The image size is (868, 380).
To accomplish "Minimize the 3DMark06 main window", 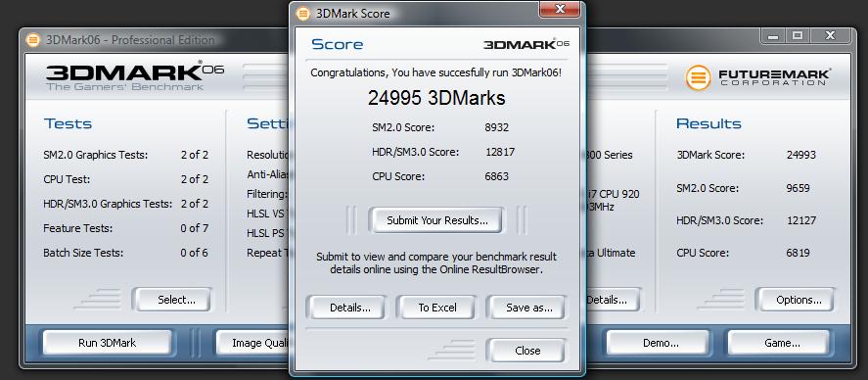I will point(773,35).
